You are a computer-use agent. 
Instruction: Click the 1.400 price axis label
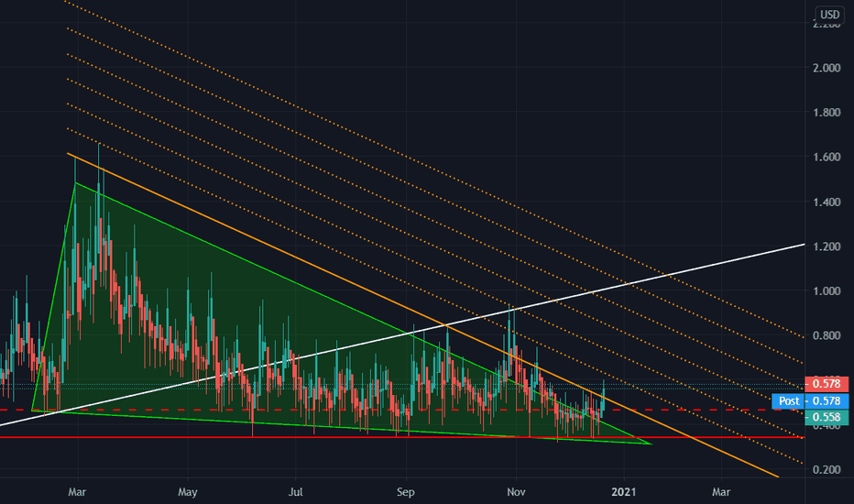coord(827,203)
